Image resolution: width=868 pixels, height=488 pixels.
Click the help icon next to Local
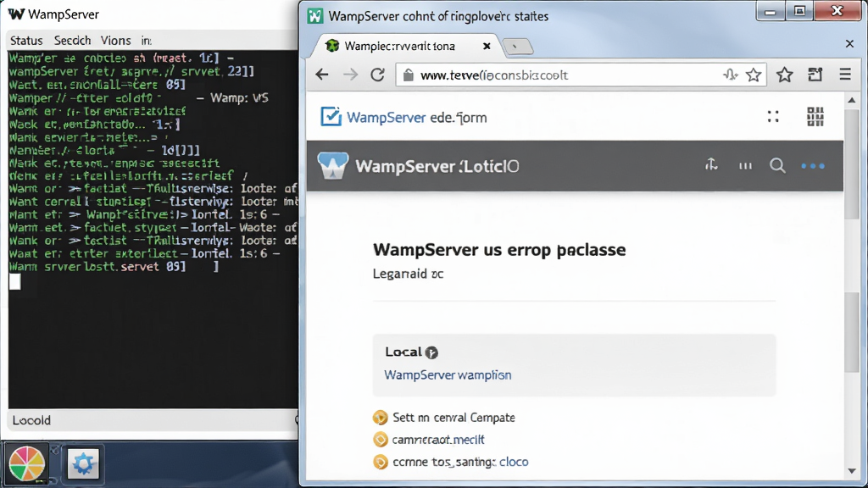click(x=431, y=352)
